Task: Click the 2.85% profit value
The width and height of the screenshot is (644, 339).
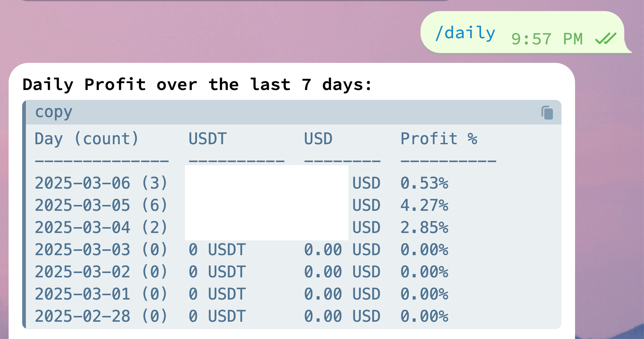Action: [x=424, y=227]
